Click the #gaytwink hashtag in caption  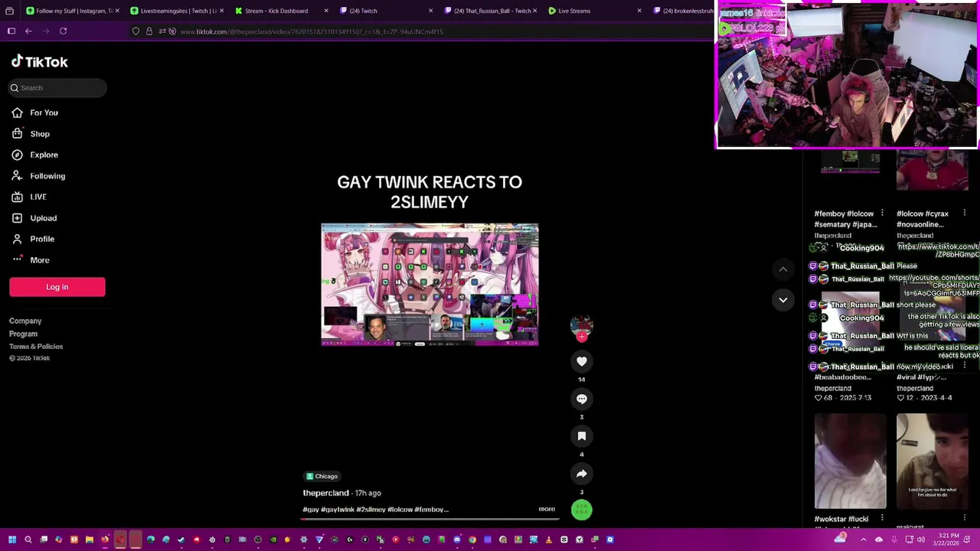338,510
